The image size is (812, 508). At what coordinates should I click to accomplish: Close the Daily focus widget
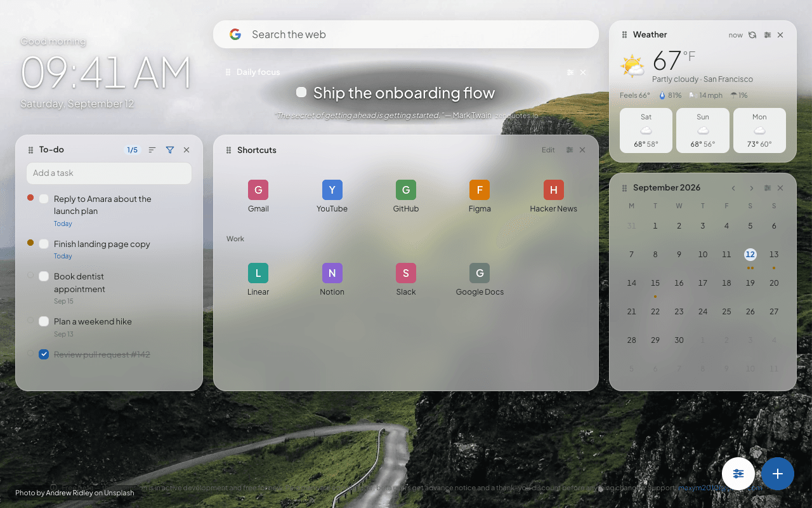point(583,72)
